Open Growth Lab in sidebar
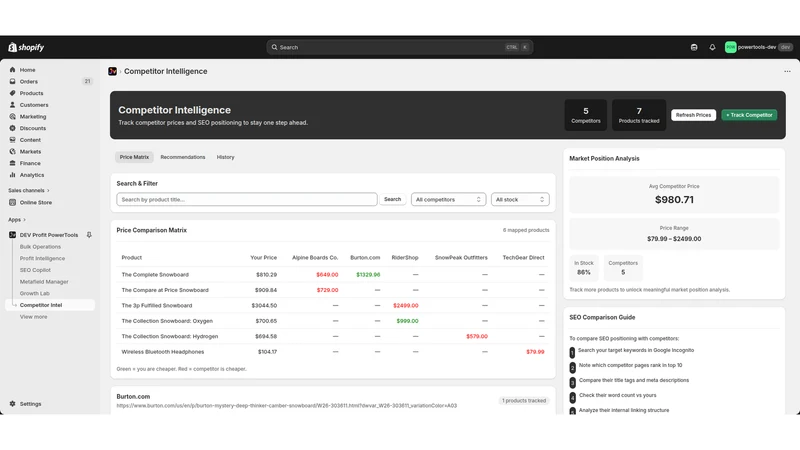Viewport: 800px width, 450px height. click(x=35, y=294)
